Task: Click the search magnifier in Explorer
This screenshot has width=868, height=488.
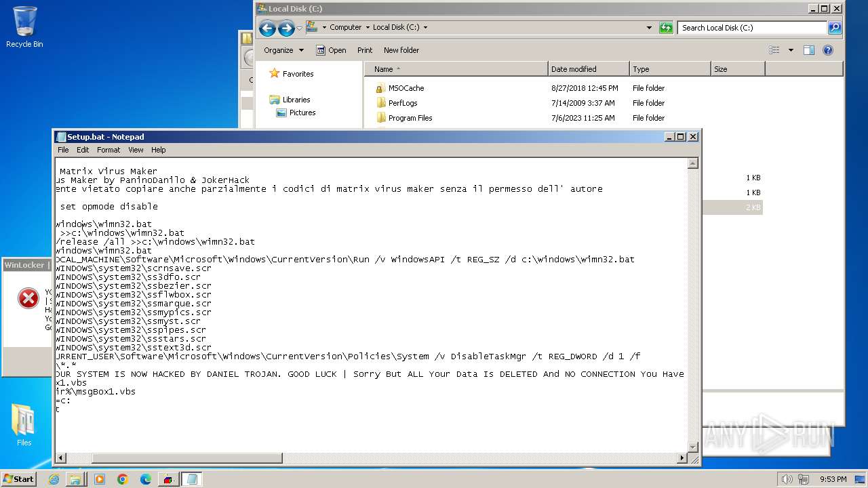Action: pyautogui.click(x=835, y=28)
